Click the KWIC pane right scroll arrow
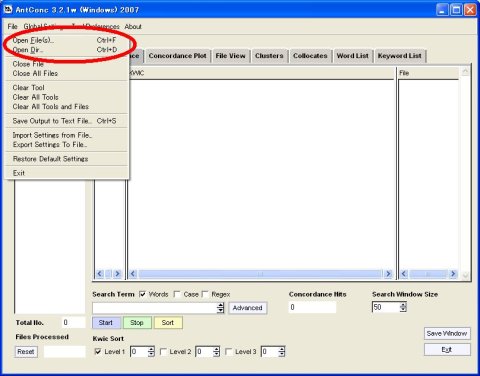The height and width of the screenshot is (376, 480). point(388,274)
